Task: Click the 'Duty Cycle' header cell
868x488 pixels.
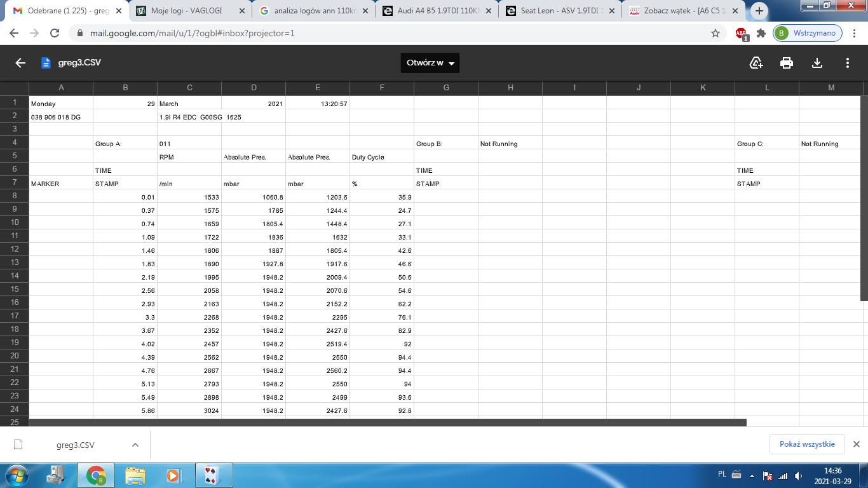Action: [x=382, y=157]
